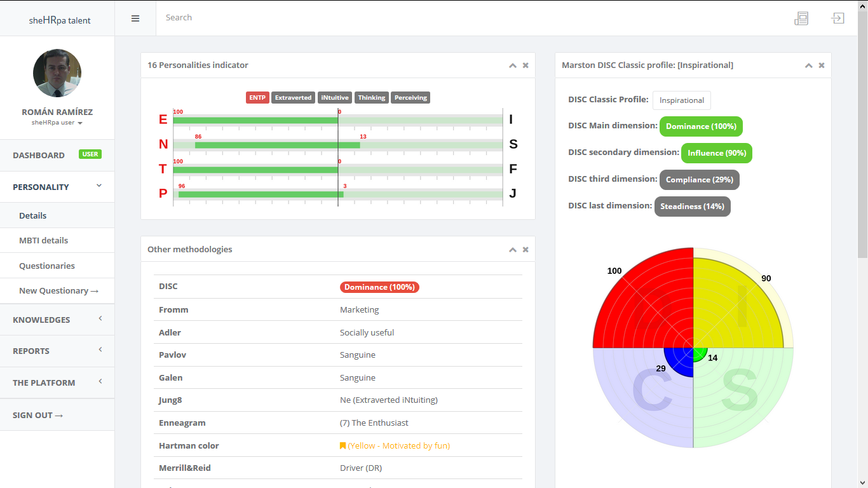Open the New Questionary link
The width and height of the screenshot is (868, 488).
click(58, 290)
